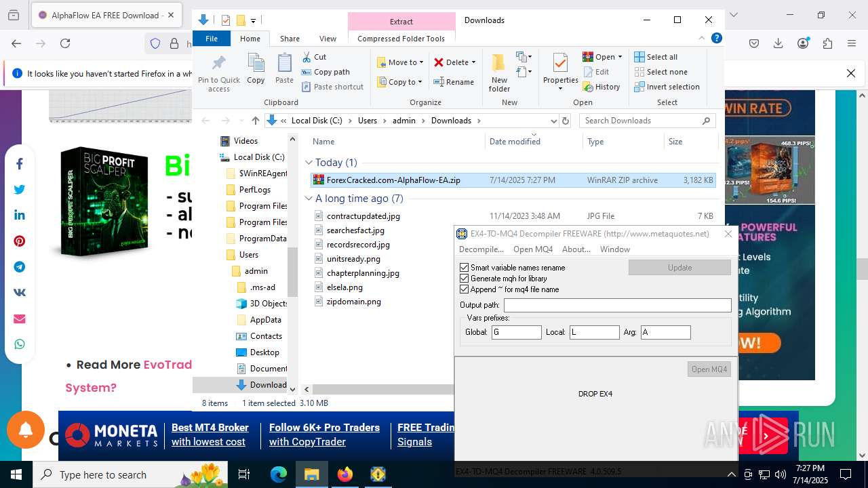868x488 pixels.
Task: Click the Local prefix field
Action: click(x=594, y=332)
